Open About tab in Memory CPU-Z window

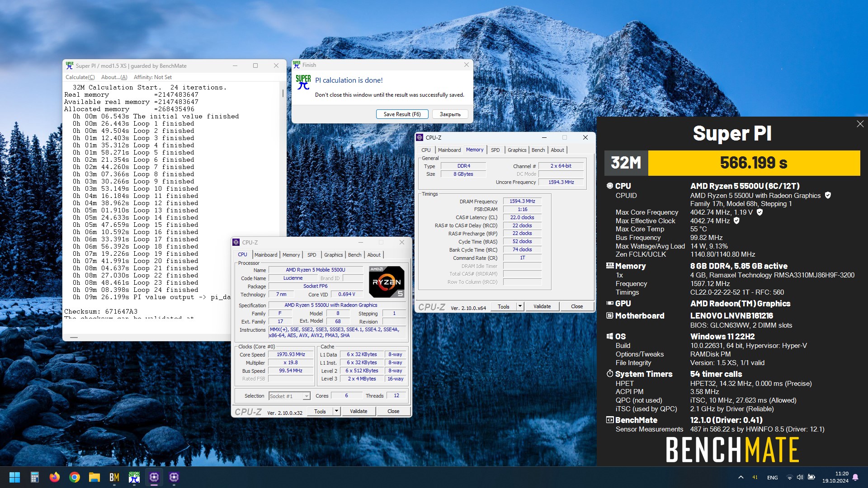557,150
